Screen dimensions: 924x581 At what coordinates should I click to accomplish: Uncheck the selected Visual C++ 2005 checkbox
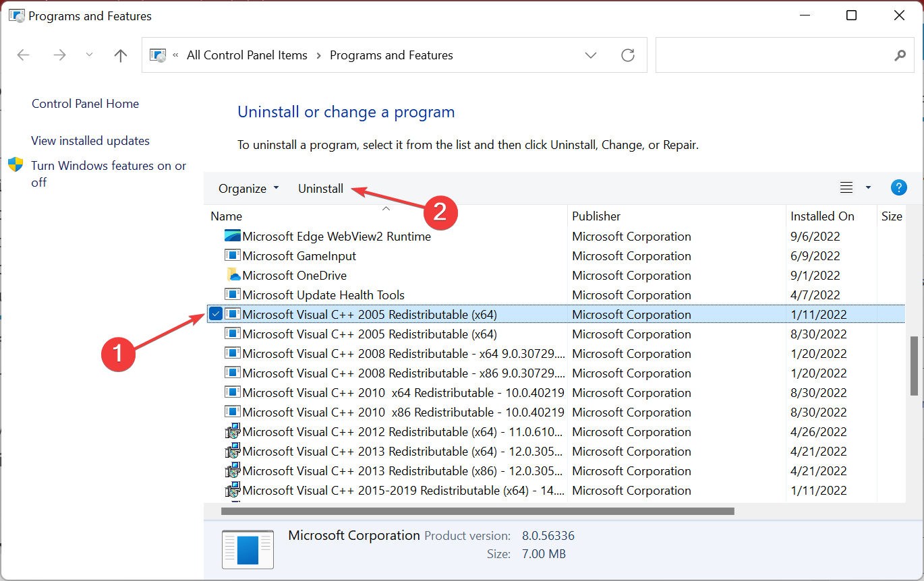tap(215, 314)
